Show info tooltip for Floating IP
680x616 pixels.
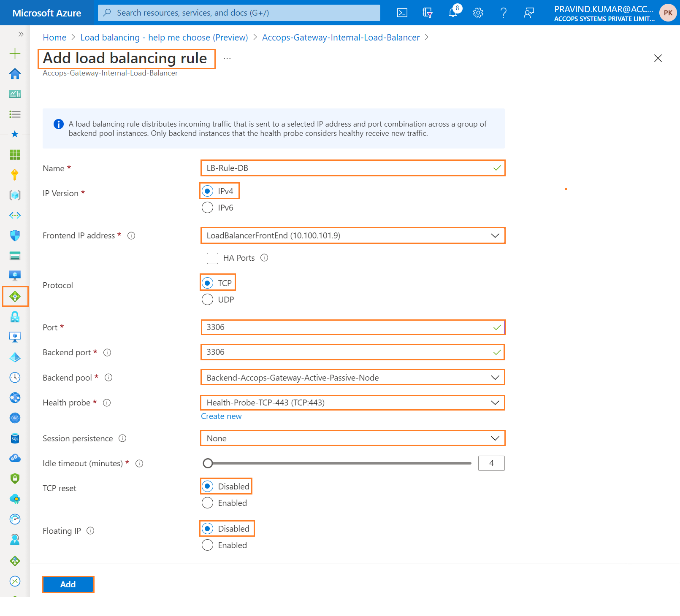[90, 531]
